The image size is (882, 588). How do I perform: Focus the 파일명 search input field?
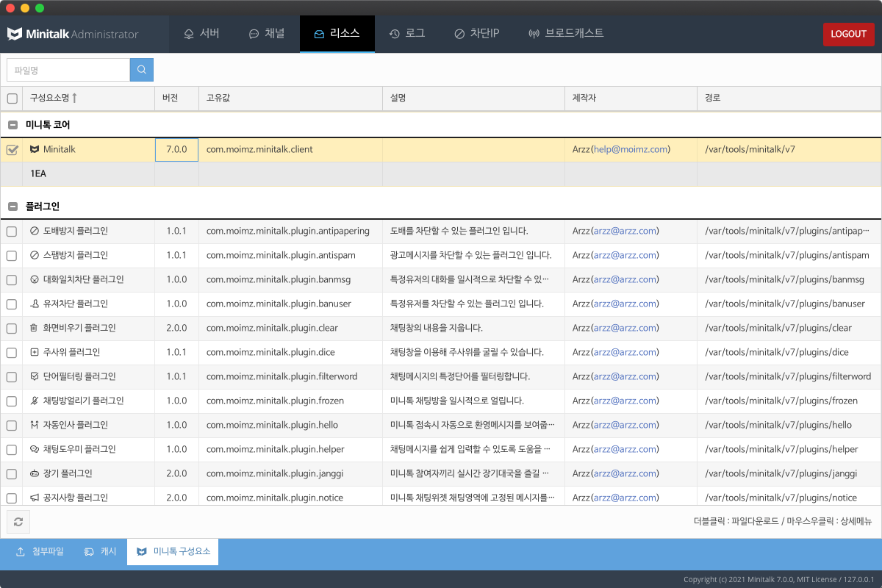(x=68, y=70)
